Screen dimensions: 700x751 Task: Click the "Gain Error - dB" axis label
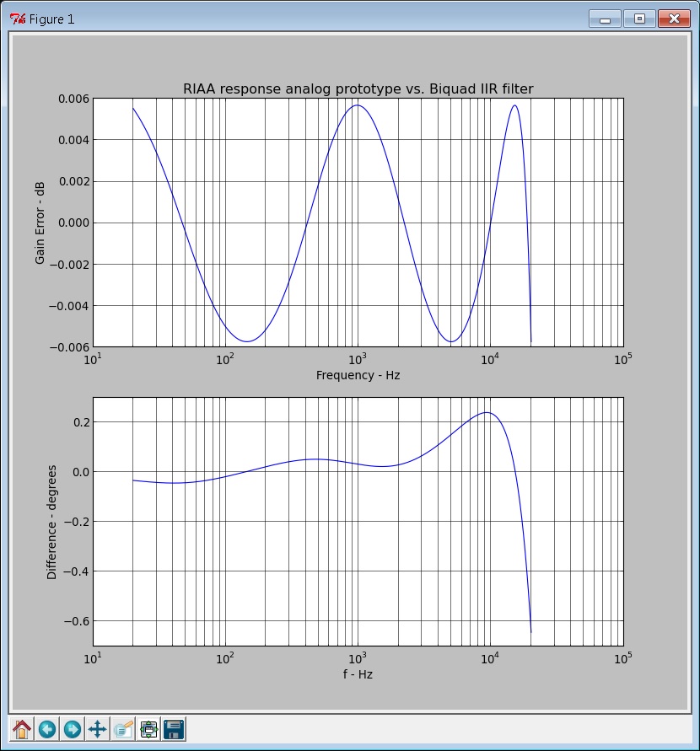click(40, 223)
